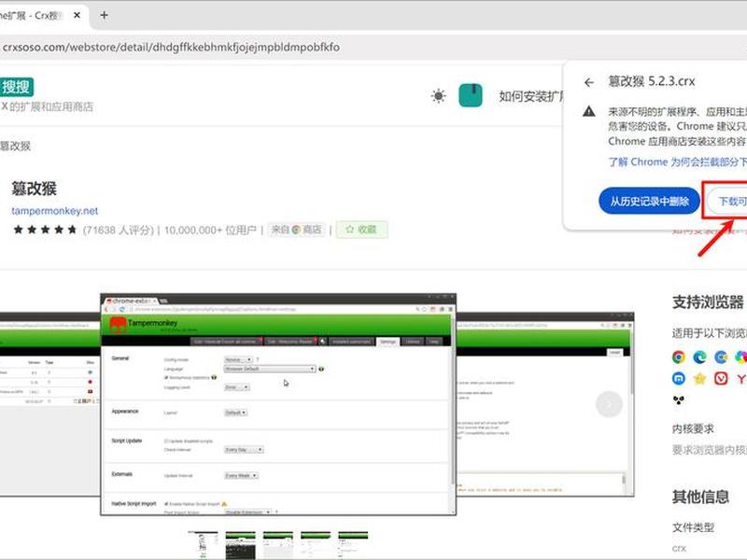Click the 来自商店 badge
Viewport: 747px width, 560px height.
point(296,230)
